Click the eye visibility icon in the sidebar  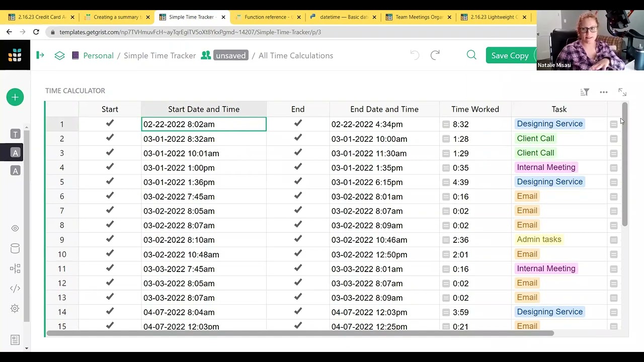click(x=15, y=228)
